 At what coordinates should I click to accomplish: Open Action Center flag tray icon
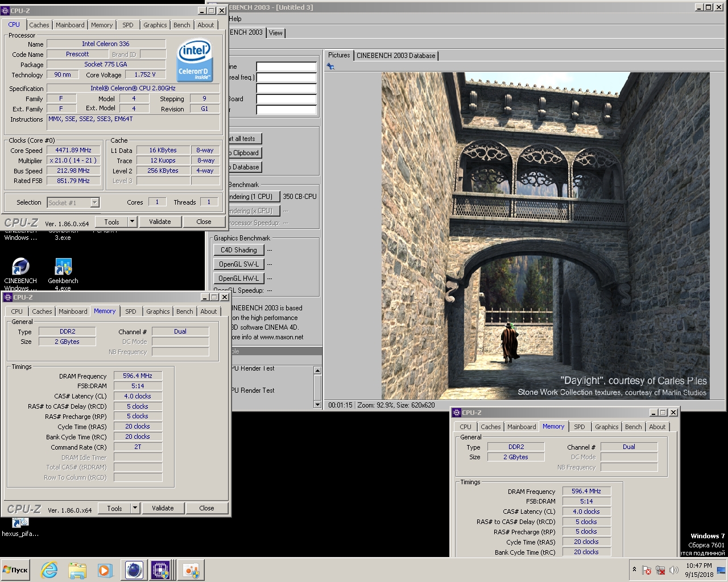(647, 570)
